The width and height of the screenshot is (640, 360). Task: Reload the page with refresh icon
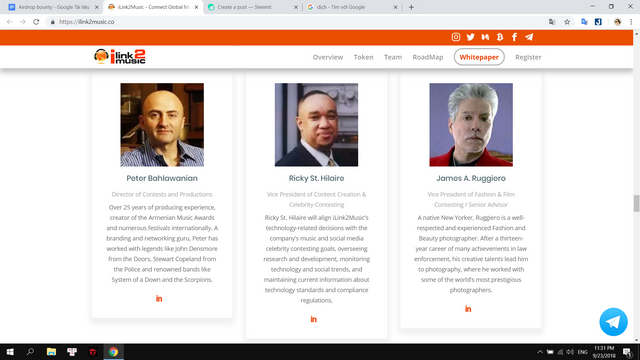[x=36, y=22]
